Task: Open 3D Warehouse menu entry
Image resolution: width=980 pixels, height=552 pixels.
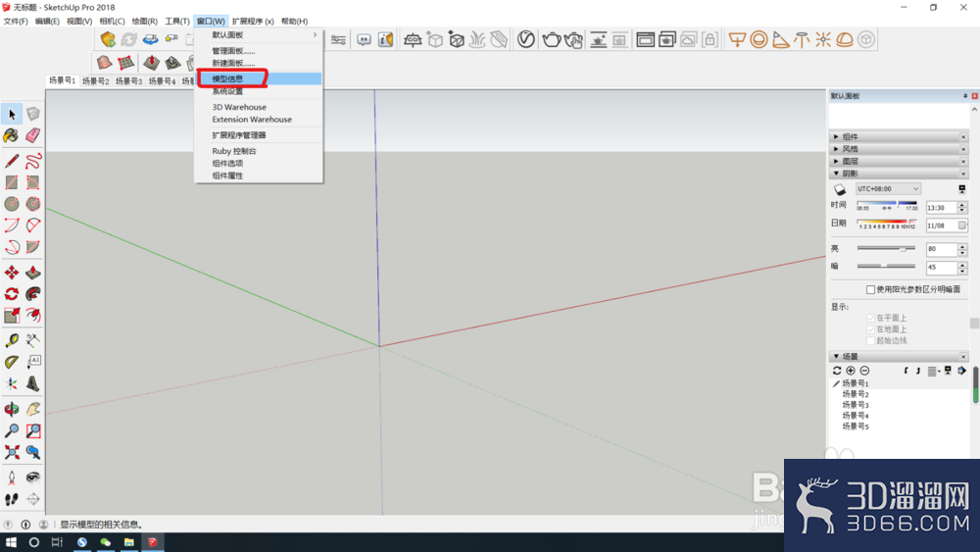Action: [x=259, y=107]
